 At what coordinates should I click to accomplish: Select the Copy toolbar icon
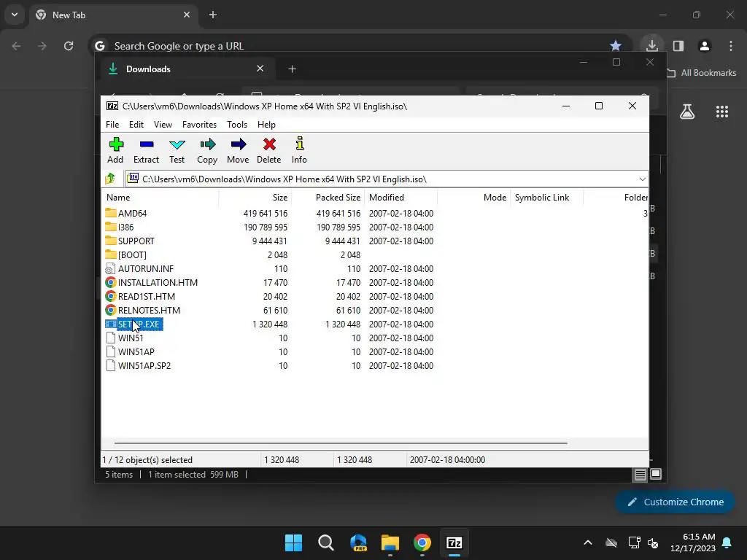(207, 150)
